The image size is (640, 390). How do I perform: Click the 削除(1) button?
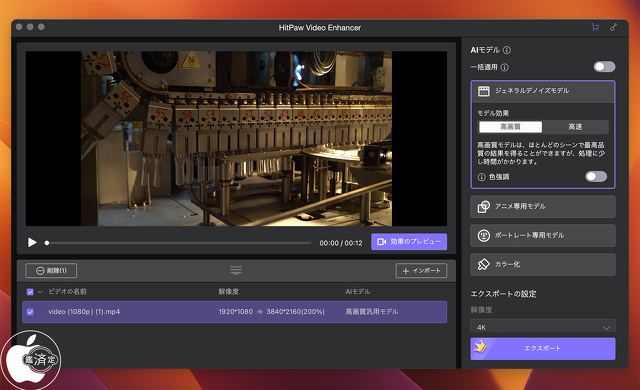pyautogui.click(x=51, y=270)
